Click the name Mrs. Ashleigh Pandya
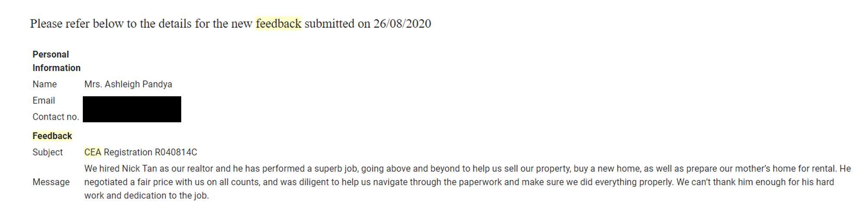868x219 pixels. point(128,84)
